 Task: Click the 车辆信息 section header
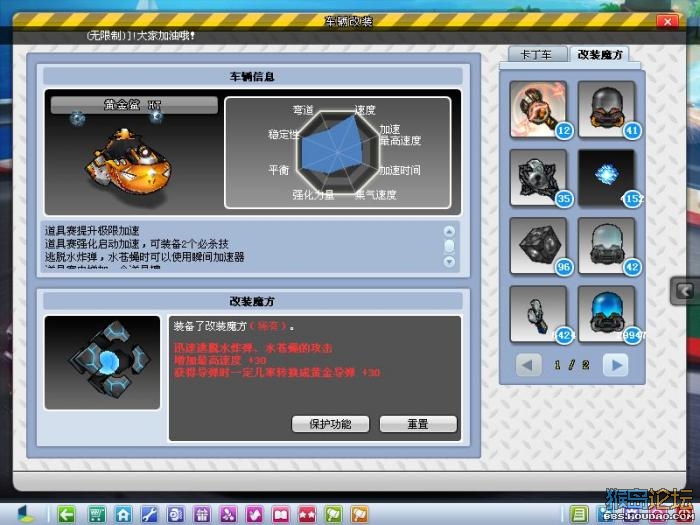[253, 76]
